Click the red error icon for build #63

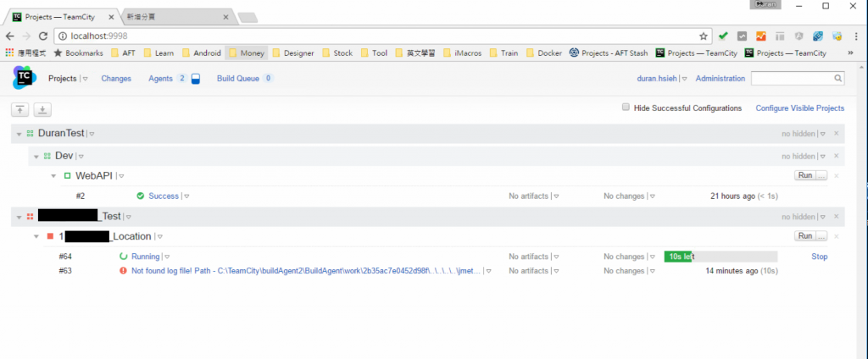(124, 271)
